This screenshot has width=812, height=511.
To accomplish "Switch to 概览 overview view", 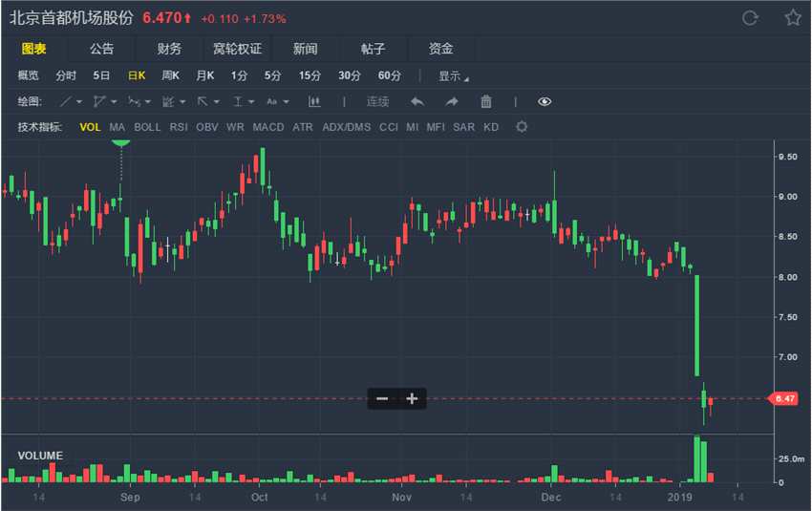I will [x=28, y=75].
